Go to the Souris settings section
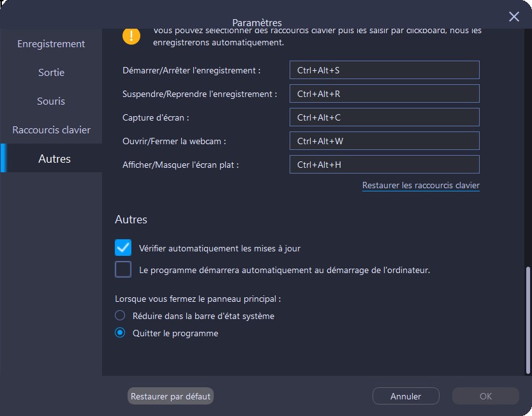Image resolution: width=532 pixels, height=416 pixels. tap(51, 101)
